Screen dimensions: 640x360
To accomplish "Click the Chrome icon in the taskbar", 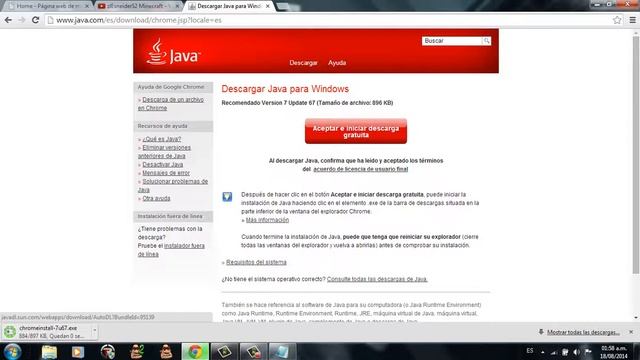I will (x=195, y=351).
